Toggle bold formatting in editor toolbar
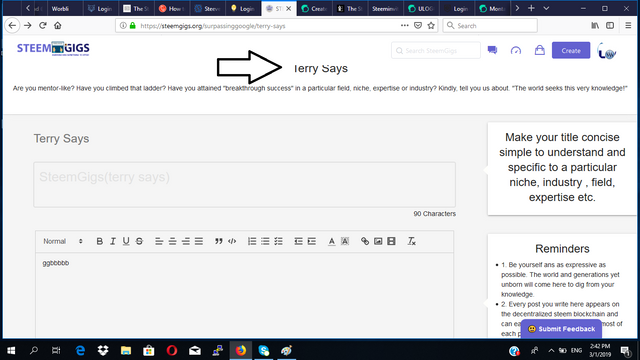The width and height of the screenshot is (640, 360). point(99,241)
